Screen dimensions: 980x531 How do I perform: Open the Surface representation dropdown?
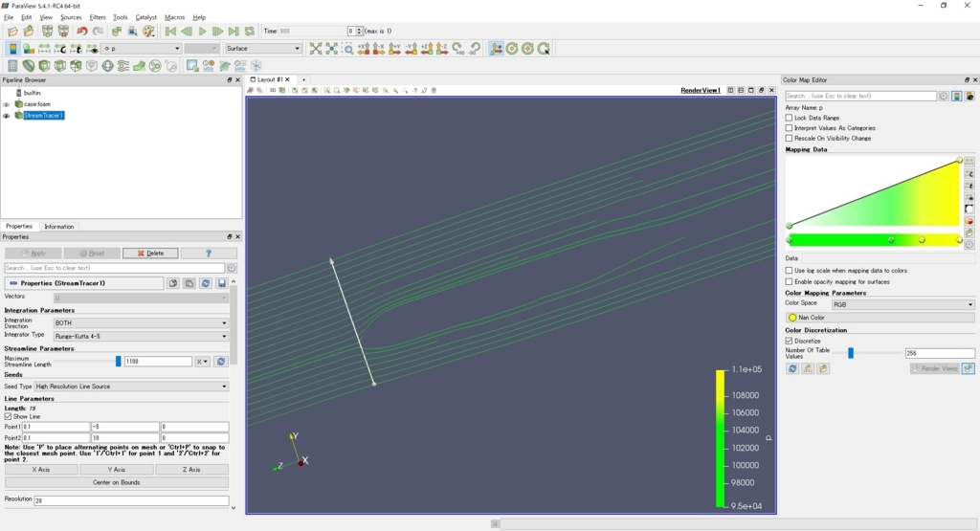263,49
